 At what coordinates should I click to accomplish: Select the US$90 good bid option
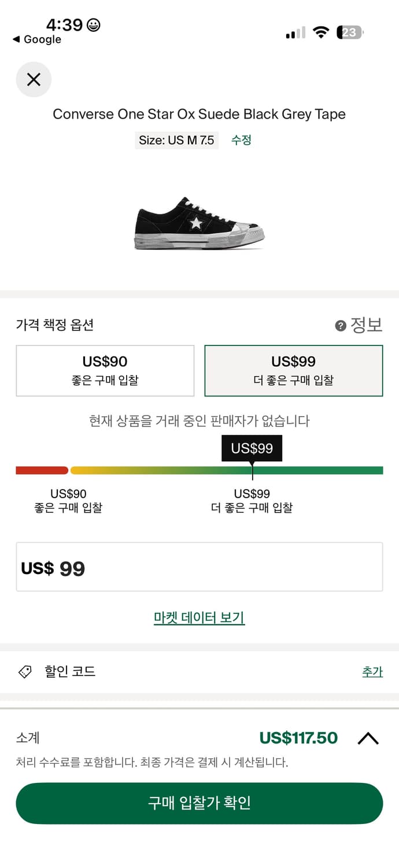106,370
